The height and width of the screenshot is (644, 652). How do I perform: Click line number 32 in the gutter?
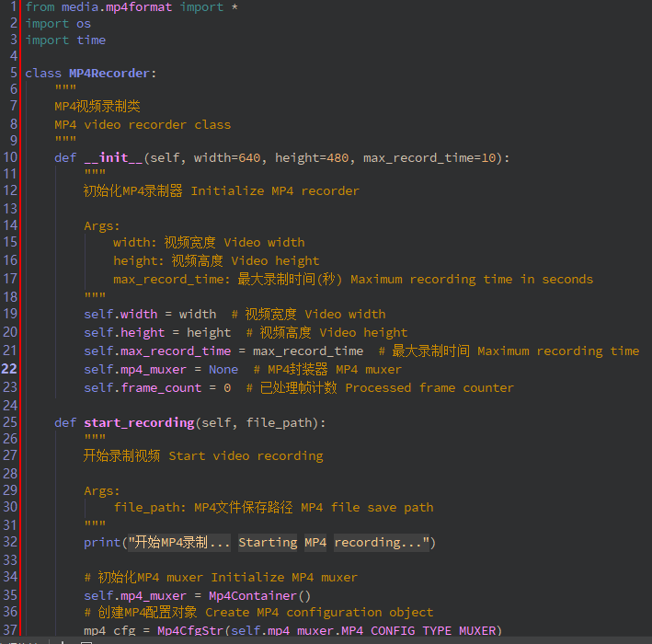click(x=10, y=542)
